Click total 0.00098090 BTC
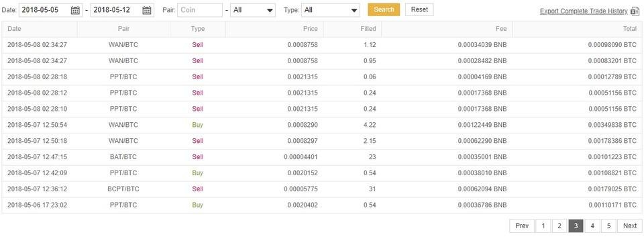644x243 pixels. click(612, 45)
